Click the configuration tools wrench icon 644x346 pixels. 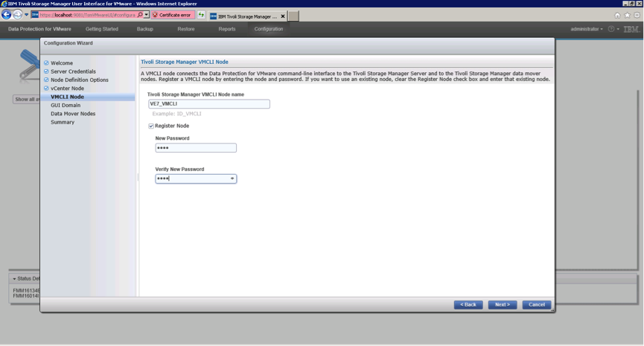[x=30, y=65]
